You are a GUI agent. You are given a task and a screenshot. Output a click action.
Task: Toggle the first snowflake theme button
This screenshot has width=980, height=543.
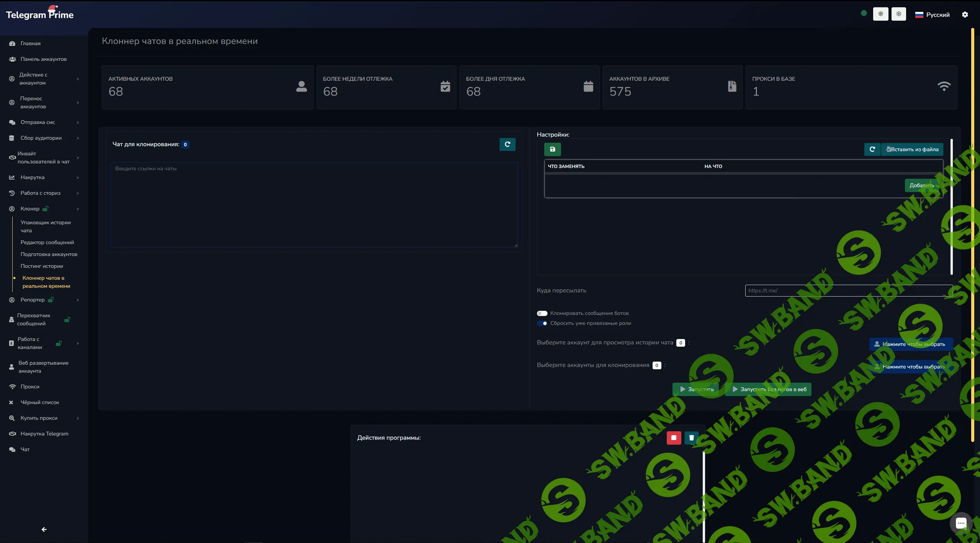880,14
